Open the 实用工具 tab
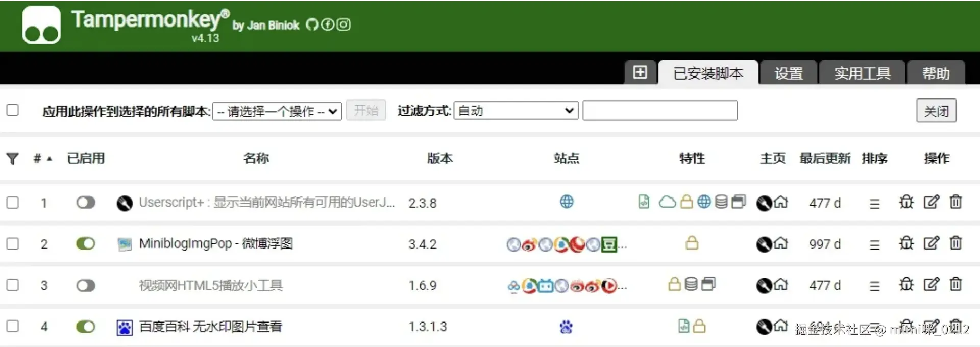Screen dimensions: 980x347 coord(862,72)
